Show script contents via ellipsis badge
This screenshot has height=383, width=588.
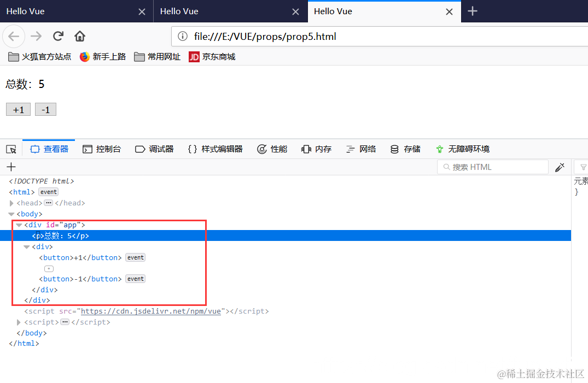[x=65, y=322]
